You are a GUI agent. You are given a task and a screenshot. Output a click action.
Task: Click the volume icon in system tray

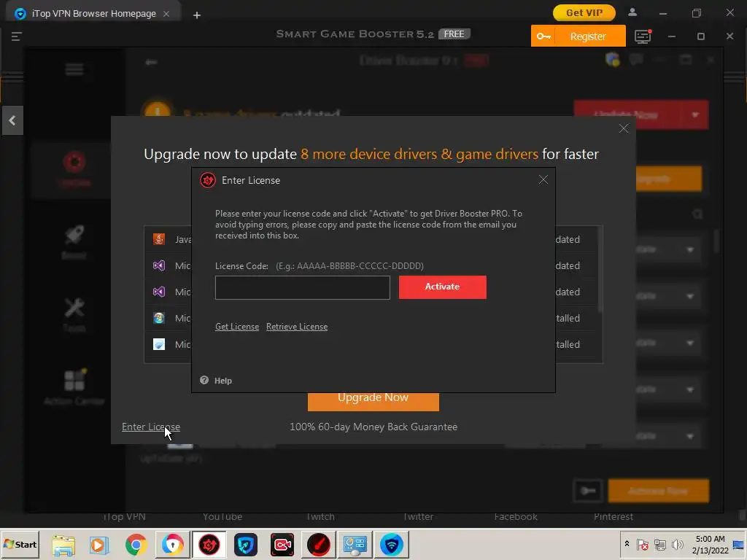(x=677, y=544)
